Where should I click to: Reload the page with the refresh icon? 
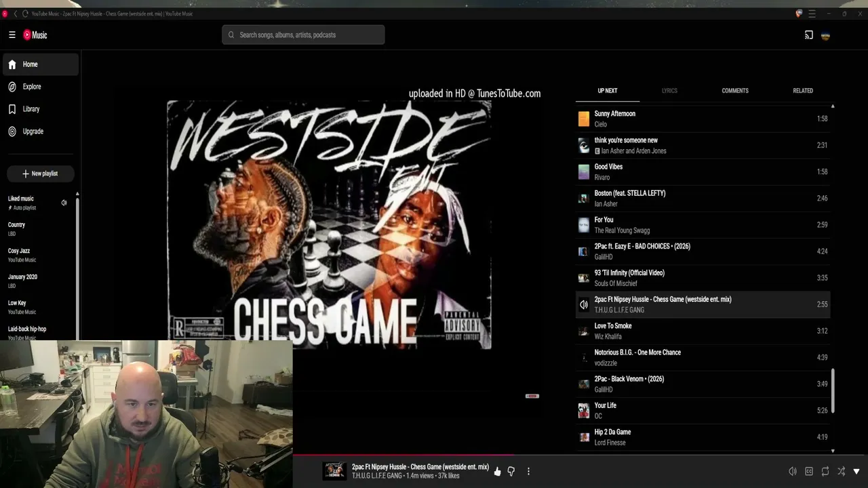coord(25,14)
